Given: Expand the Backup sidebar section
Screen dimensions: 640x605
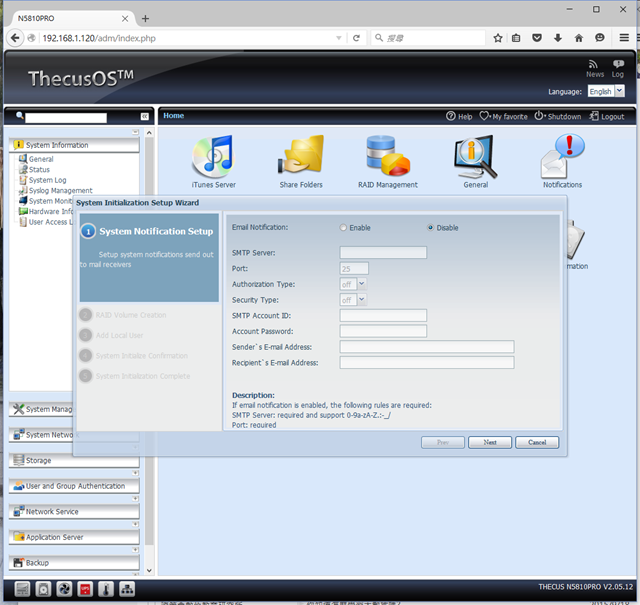Looking at the screenshot, I should click(74, 563).
